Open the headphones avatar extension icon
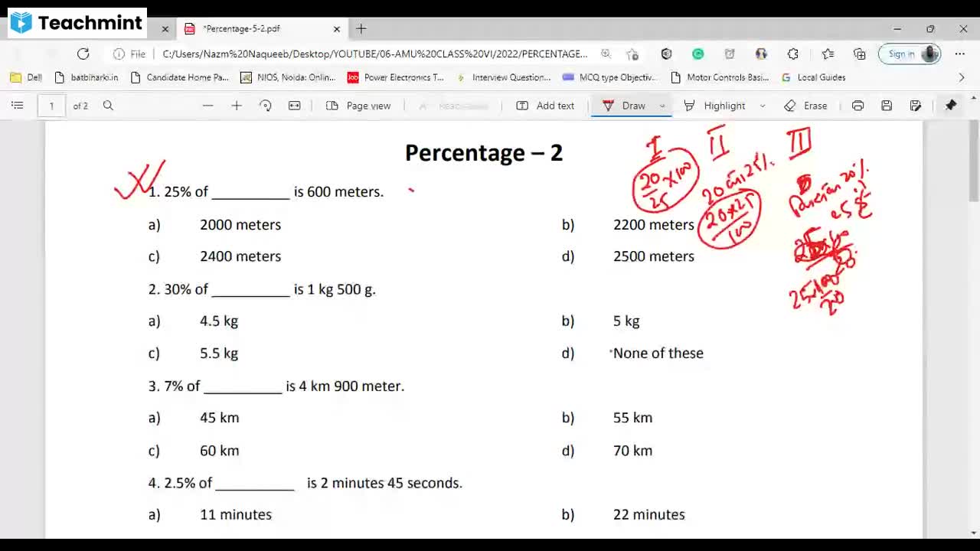Viewport: 980px width, 551px height. pyautogui.click(x=761, y=54)
